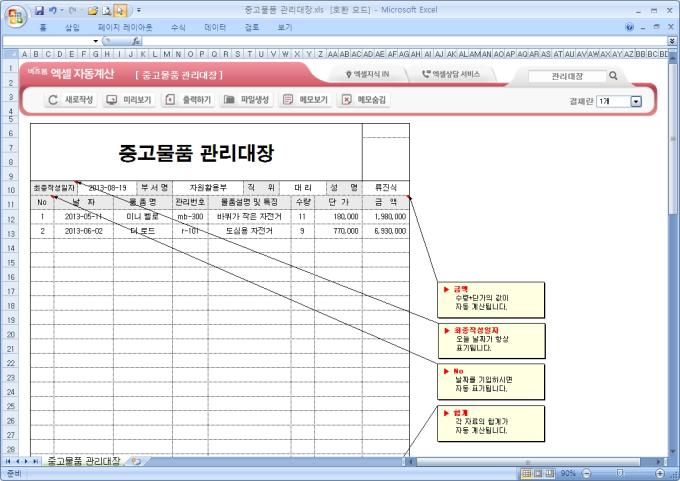Screen dimensions: 680x481
Task: Click the highlighted pointer icon in Quick Access
Action: [120, 11]
